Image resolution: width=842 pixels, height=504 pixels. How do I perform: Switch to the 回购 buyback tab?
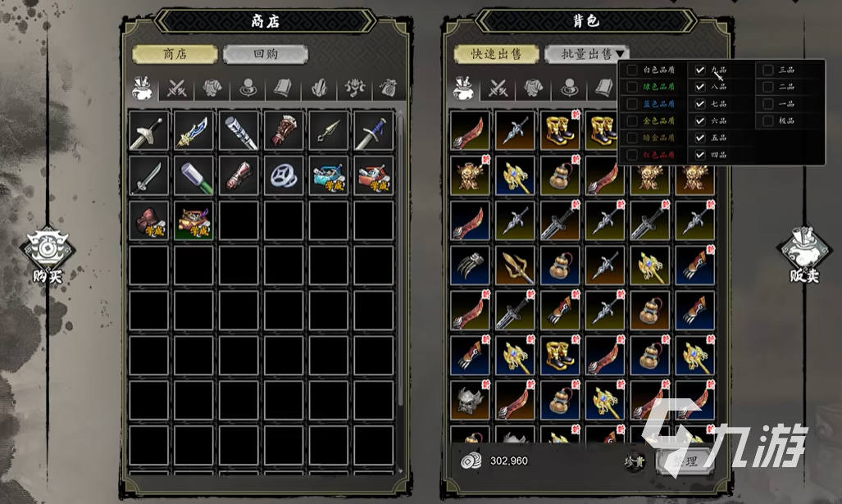pos(266,54)
